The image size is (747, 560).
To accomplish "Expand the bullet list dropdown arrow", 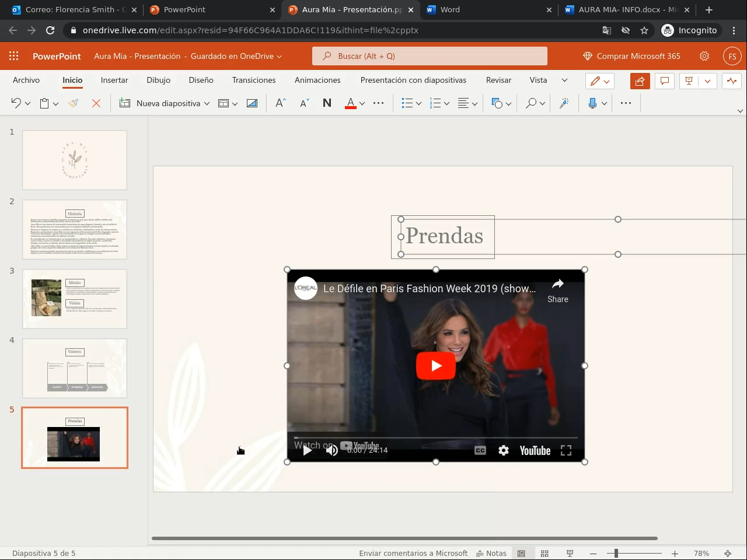I will point(418,104).
